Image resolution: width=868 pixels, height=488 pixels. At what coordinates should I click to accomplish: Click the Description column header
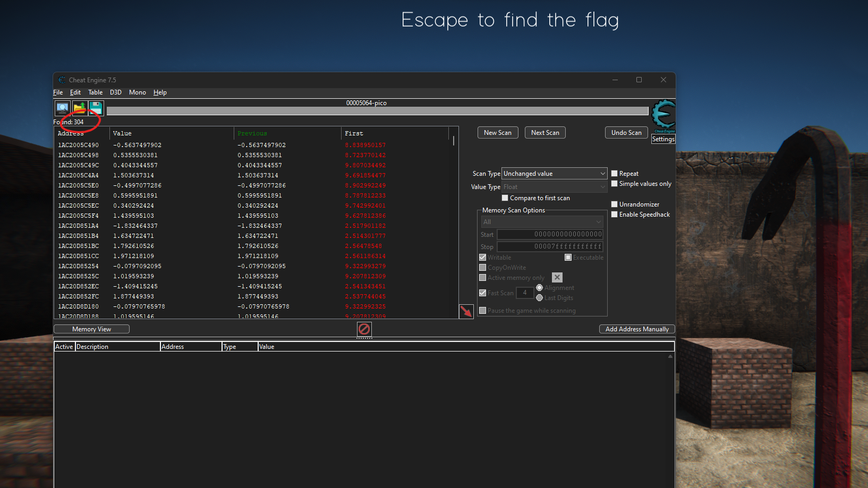click(x=117, y=347)
